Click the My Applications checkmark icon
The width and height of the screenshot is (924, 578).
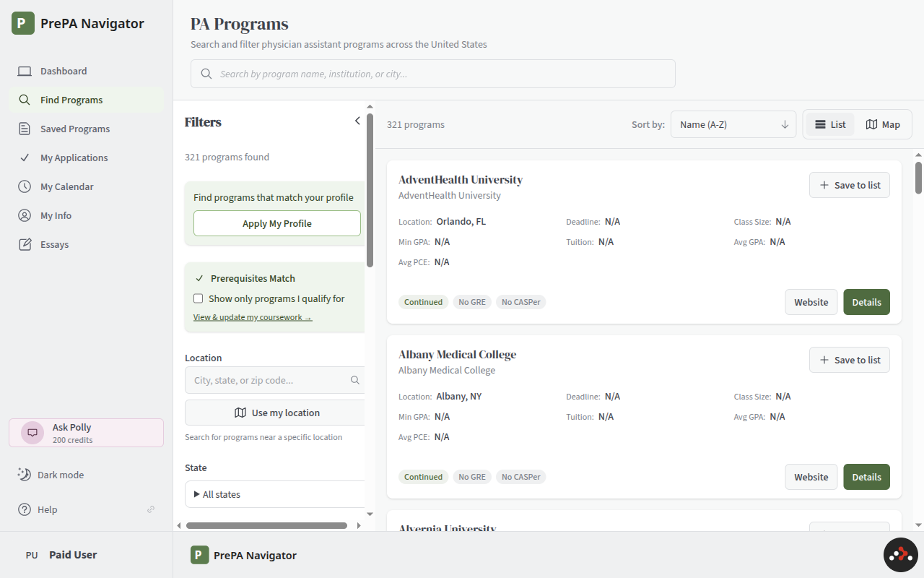point(25,158)
